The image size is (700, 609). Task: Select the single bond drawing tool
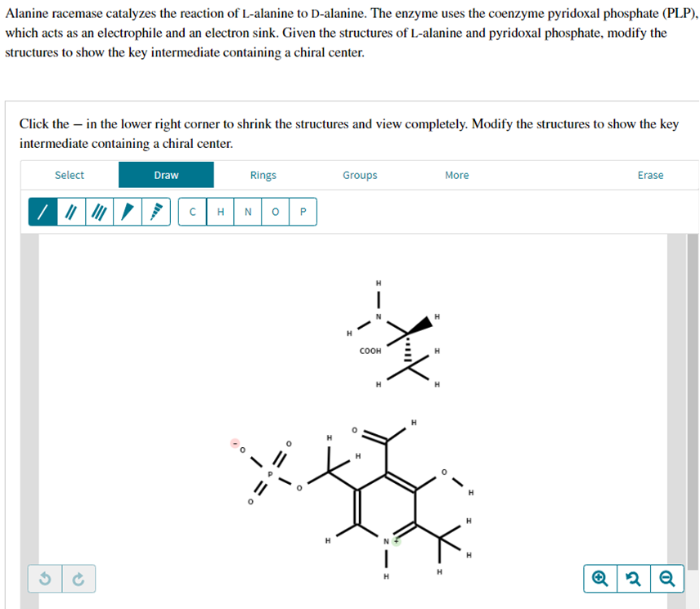(41, 212)
